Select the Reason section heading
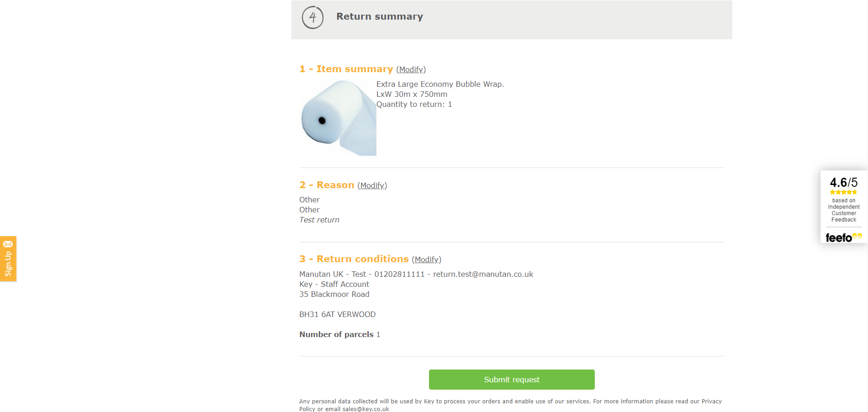The height and width of the screenshot is (412, 868). (327, 185)
